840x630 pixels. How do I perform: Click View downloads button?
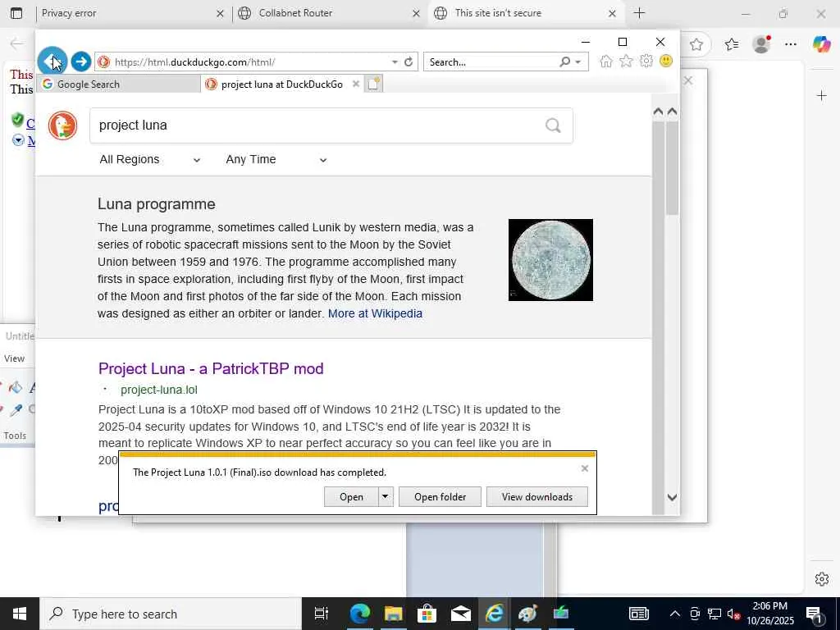pos(536,496)
